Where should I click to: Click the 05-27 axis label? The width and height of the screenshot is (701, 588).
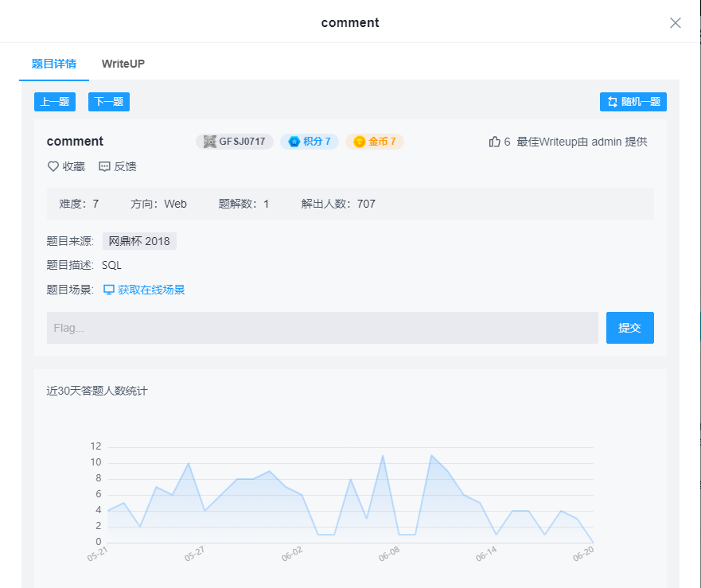pyautogui.click(x=195, y=554)
